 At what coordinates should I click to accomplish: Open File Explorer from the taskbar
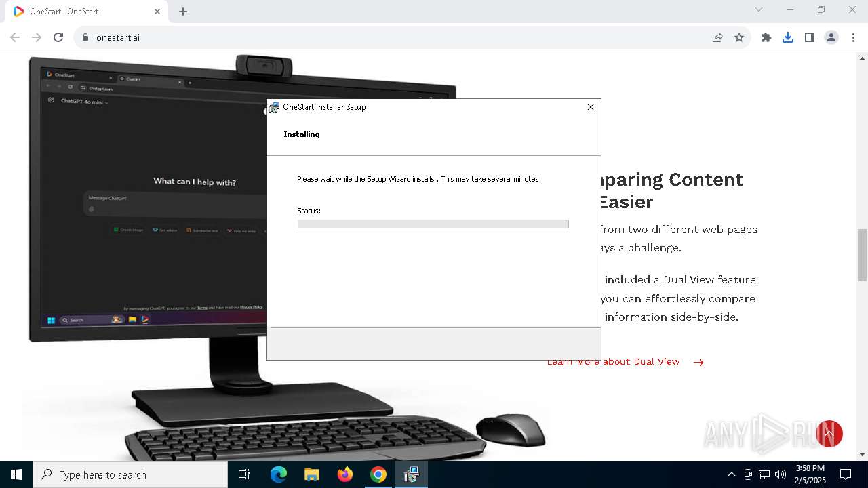pyautogui.click(x=311, y=474)
